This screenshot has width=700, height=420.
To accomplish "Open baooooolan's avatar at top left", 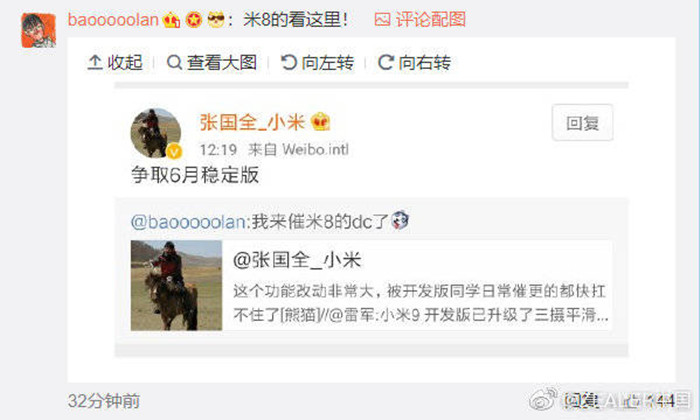I will click(38, 30).
